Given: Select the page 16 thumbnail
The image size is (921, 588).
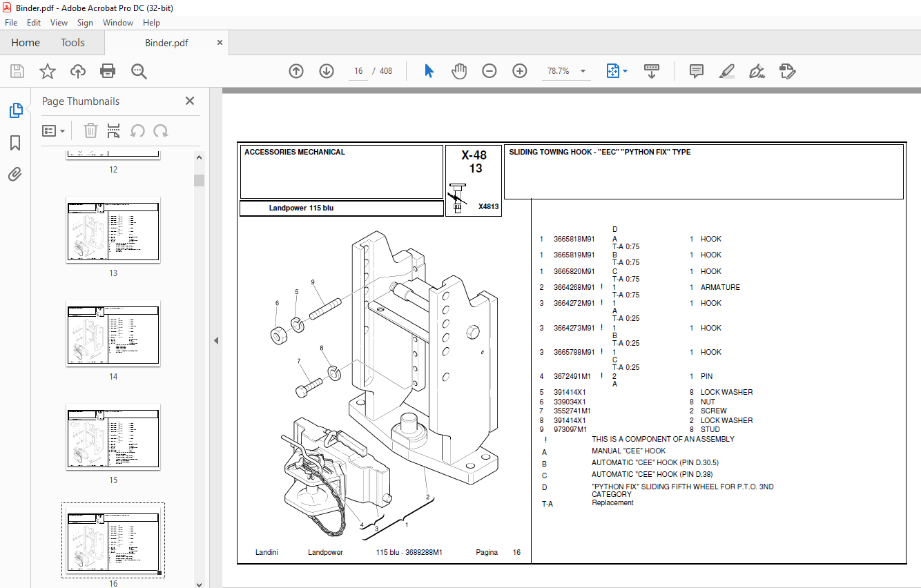Looking at the screenshot, I should pos(113,540).
